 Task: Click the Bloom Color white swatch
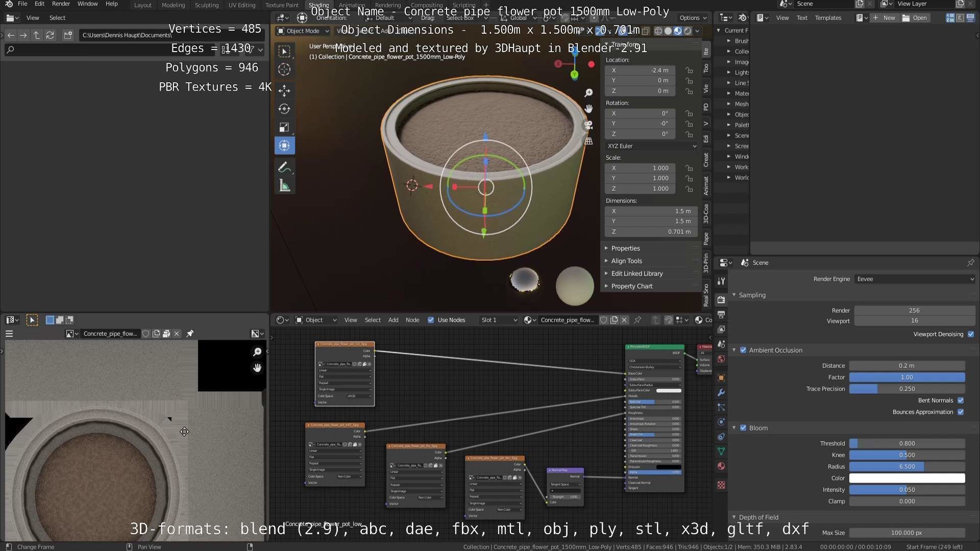(x=906, y=478)
